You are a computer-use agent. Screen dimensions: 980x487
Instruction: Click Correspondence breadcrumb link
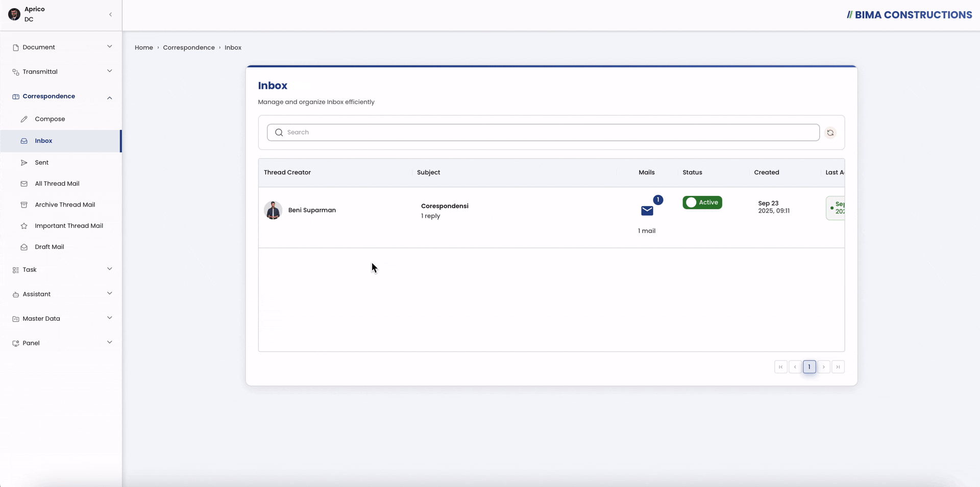tap(189, 47)
